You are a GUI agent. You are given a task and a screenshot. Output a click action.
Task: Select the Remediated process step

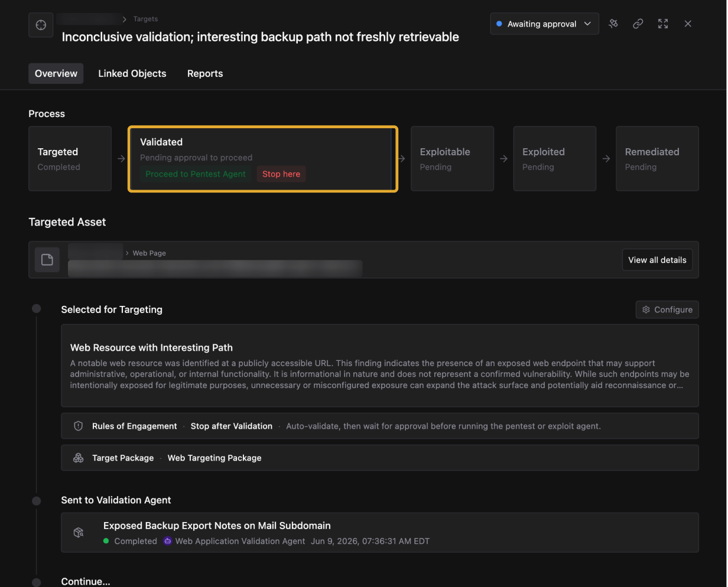[x=657, y=158]
